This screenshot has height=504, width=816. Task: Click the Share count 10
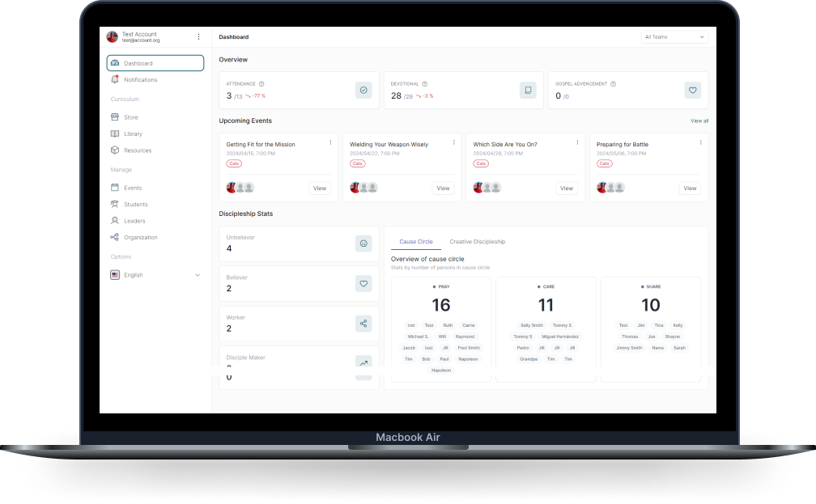tap(651, 305)
